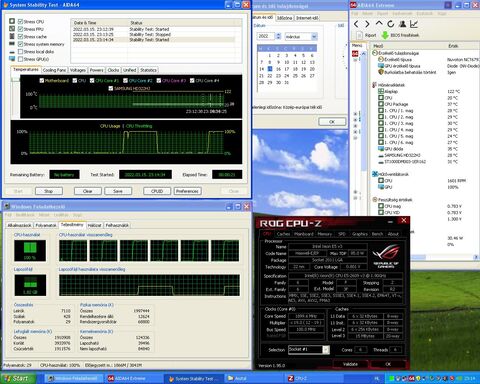Image resolution: width=480 pixels, height=384 pixels.
Task: Open Socket #1 selection dropdown in CPU-Z
Action: 326,350
